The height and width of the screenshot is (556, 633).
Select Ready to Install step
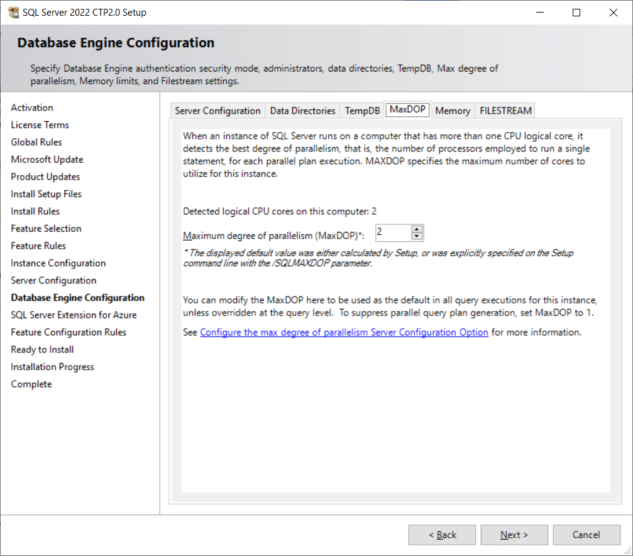point(42,350)
